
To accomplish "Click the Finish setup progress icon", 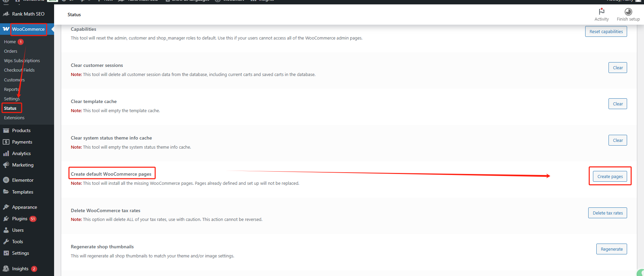I will pos(628,12).
